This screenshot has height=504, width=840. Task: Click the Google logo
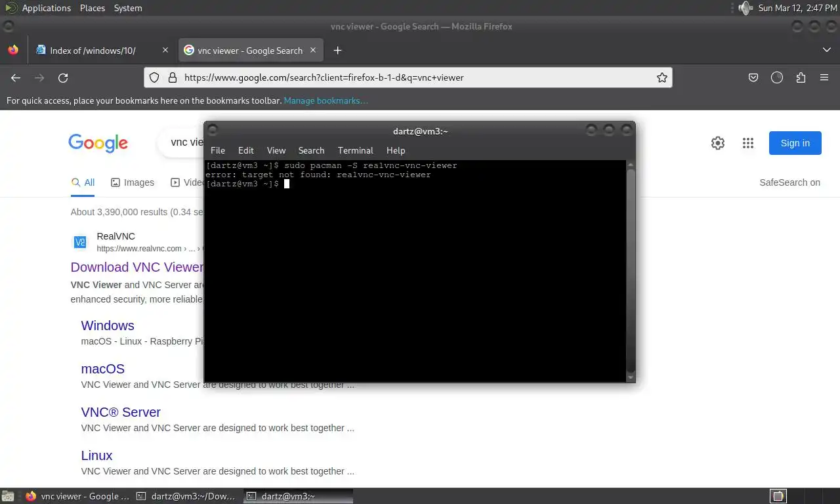98,143
